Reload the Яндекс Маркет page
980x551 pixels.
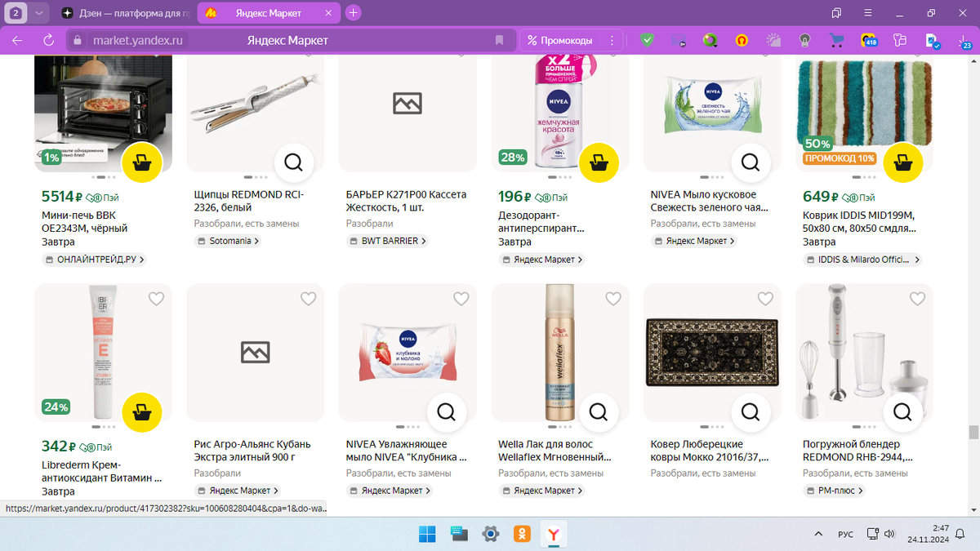point(48,40)
